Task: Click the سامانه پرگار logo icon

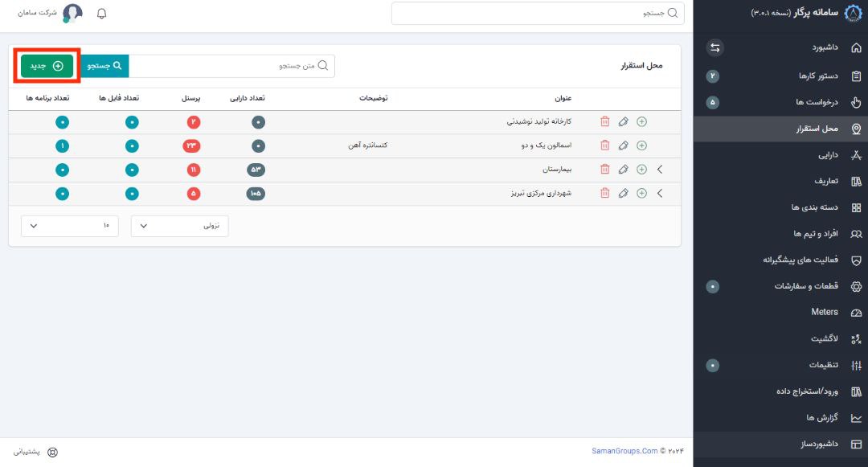Action: click(853, 14)
